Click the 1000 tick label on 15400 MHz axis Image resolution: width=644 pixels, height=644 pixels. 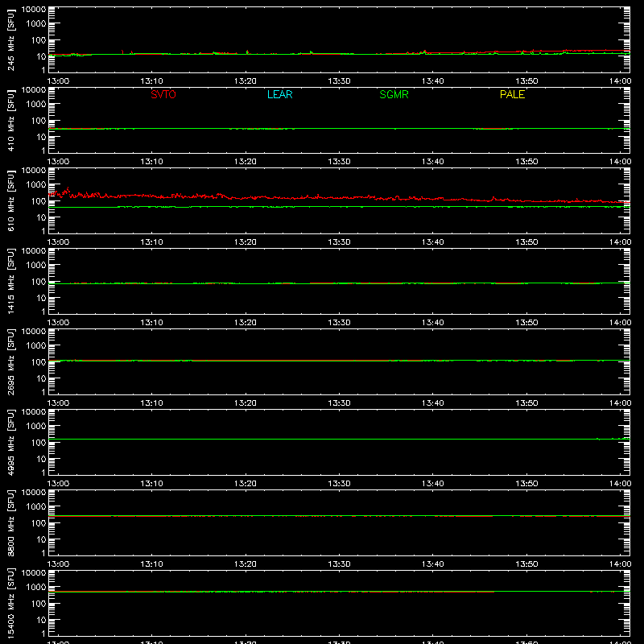pyautogui.click(x=36, y=587)
